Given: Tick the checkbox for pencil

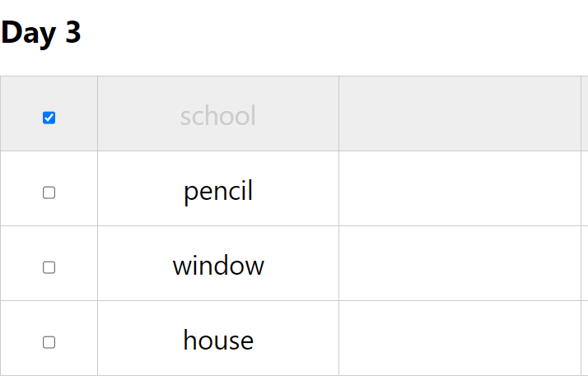Looking at the screenshot, I should click(x=49, y=192).
